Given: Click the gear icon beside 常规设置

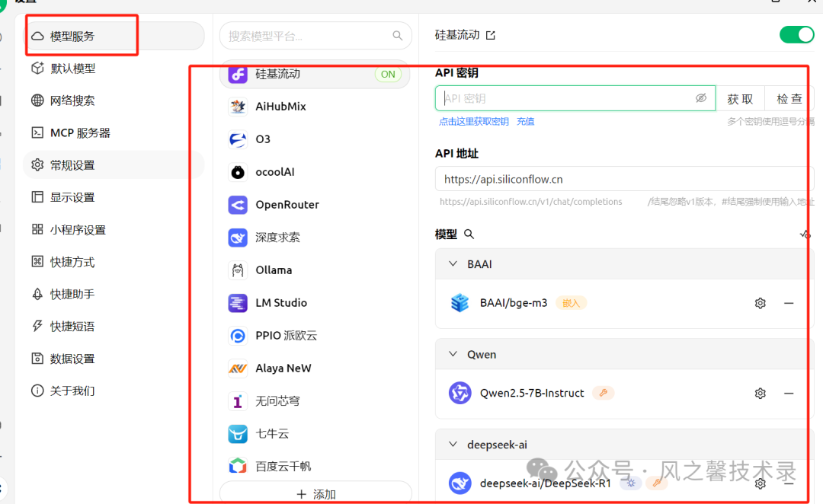Looking at the screenshot, I should pos(37,164).
